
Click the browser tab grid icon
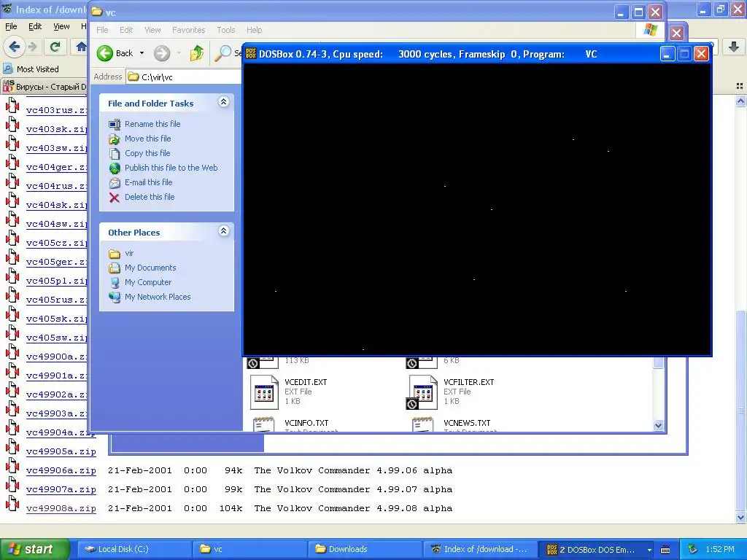point(740,86)
